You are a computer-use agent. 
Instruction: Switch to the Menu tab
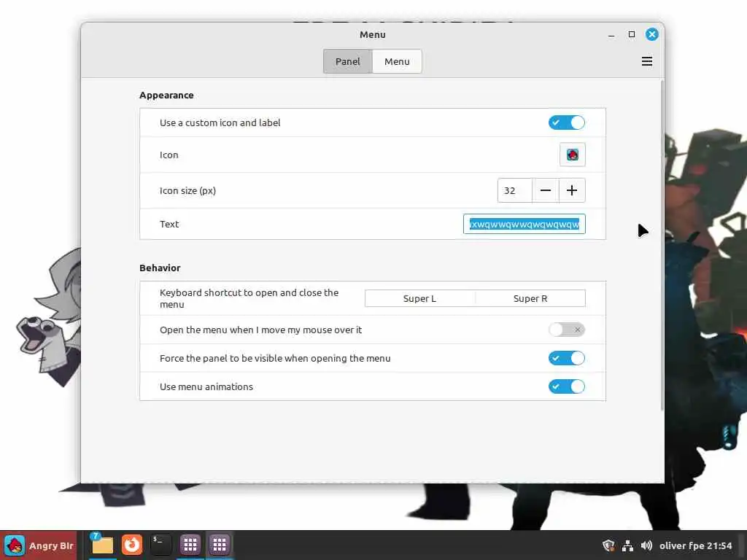(x=397, y=61)
